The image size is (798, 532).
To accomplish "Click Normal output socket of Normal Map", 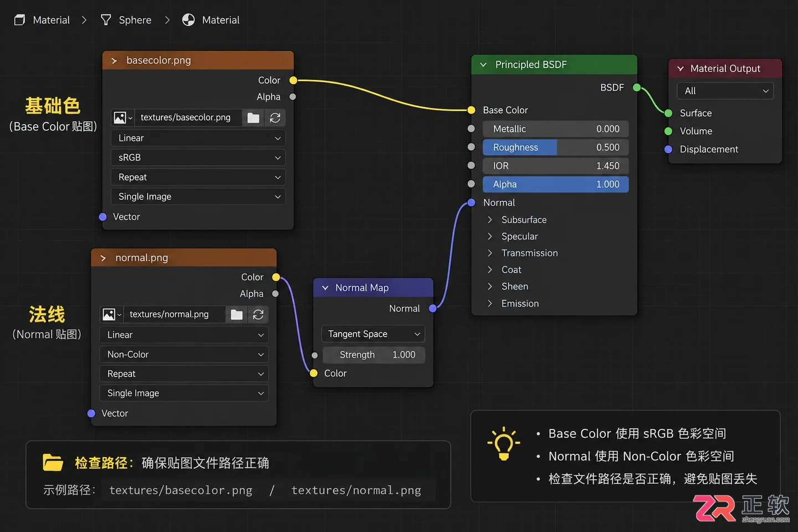I will [x=433, y=308].
